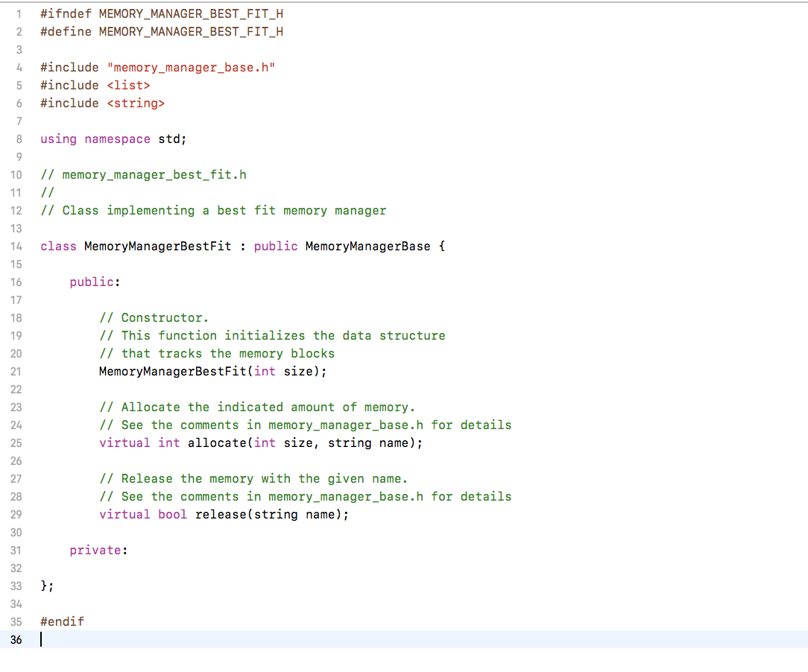The height and width of the screenshot is (672, 808).
Task: Click the closing brace with semicolon on line 33
Action: coord(46,586)
